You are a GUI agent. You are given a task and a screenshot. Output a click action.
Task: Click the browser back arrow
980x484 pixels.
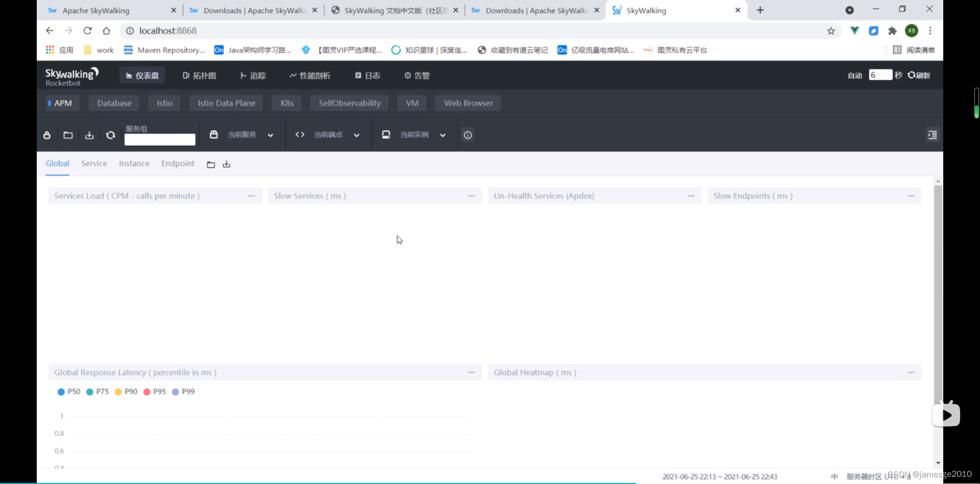pyautogui.click(x=50, y=31)
